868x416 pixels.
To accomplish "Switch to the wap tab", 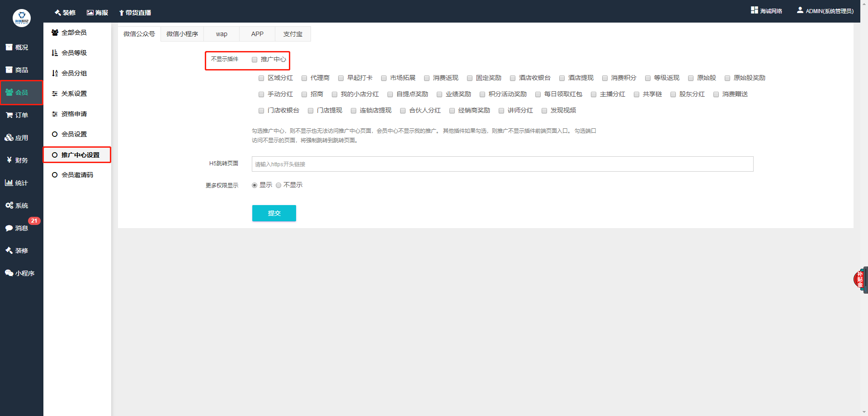I will coord(222,34).
